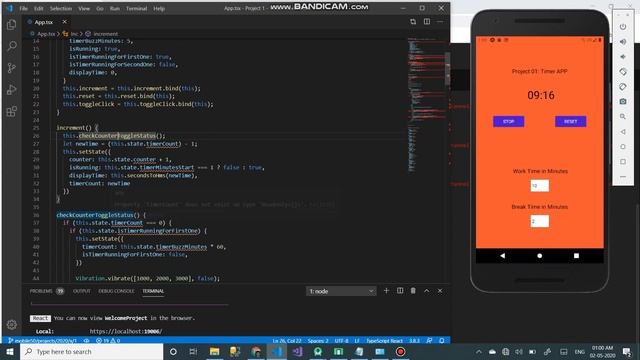The image size is (640, 360).
Task: Select the Terminal panel tab
Action: [153, 291]
